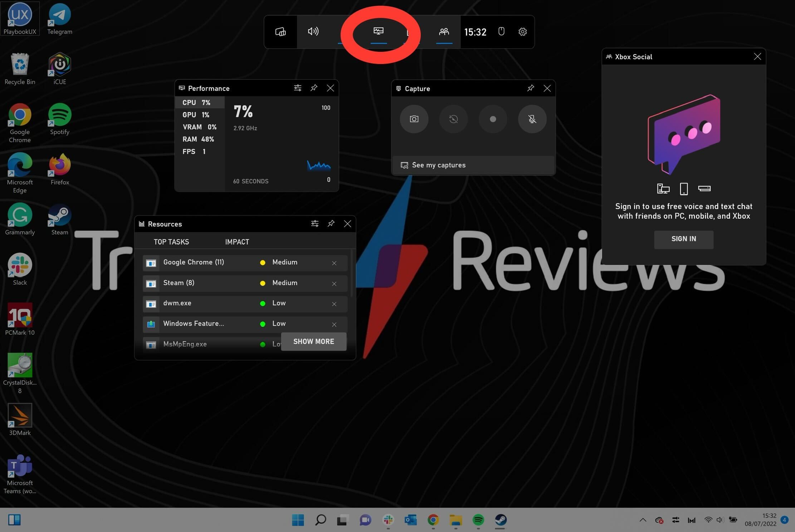795x532 pixels.
Task: Click SHOW MORE in Resources
Action: (x=314, y=341)
